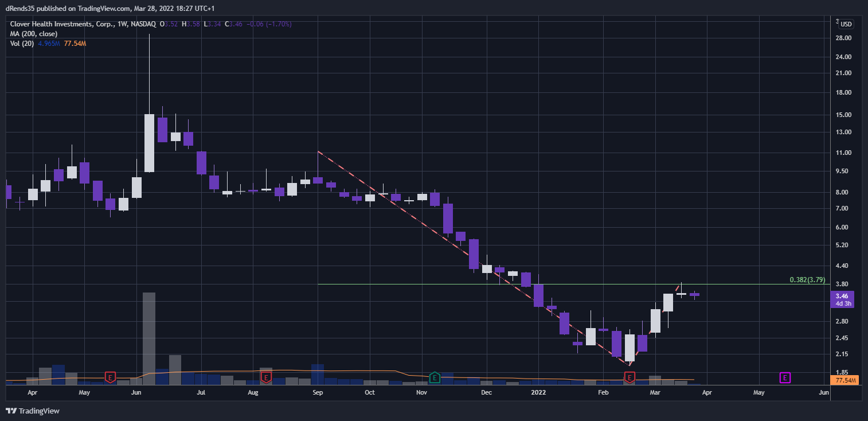Open the red earnings marker after Feb
The height and width of the screenshot is (421, 868).
tap(630, 377)
